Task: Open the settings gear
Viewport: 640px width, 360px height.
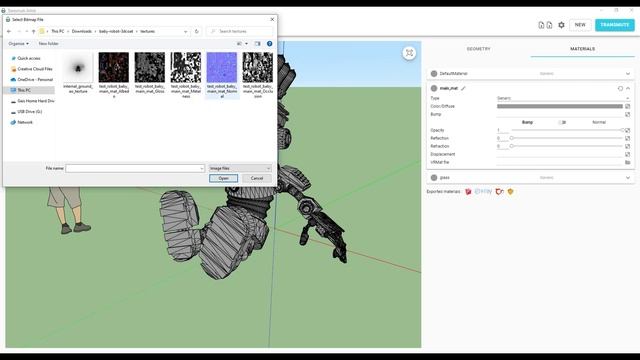Action: tap(561, 25)
